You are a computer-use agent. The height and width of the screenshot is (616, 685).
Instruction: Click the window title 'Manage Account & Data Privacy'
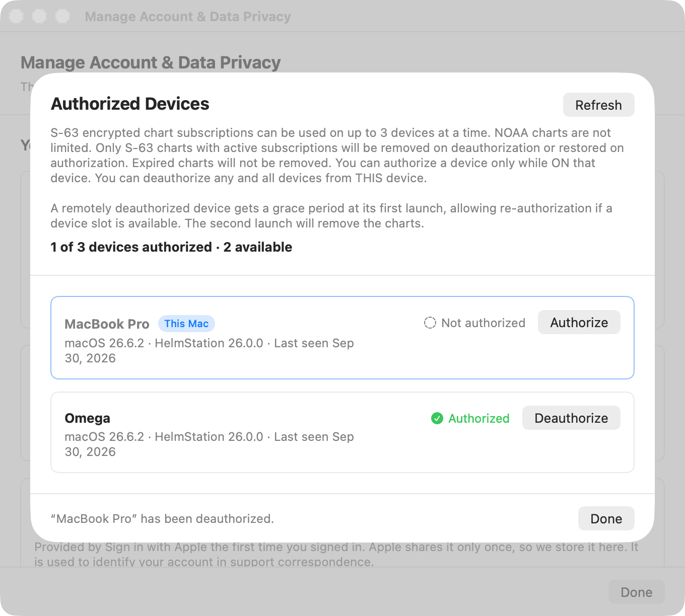188,16
